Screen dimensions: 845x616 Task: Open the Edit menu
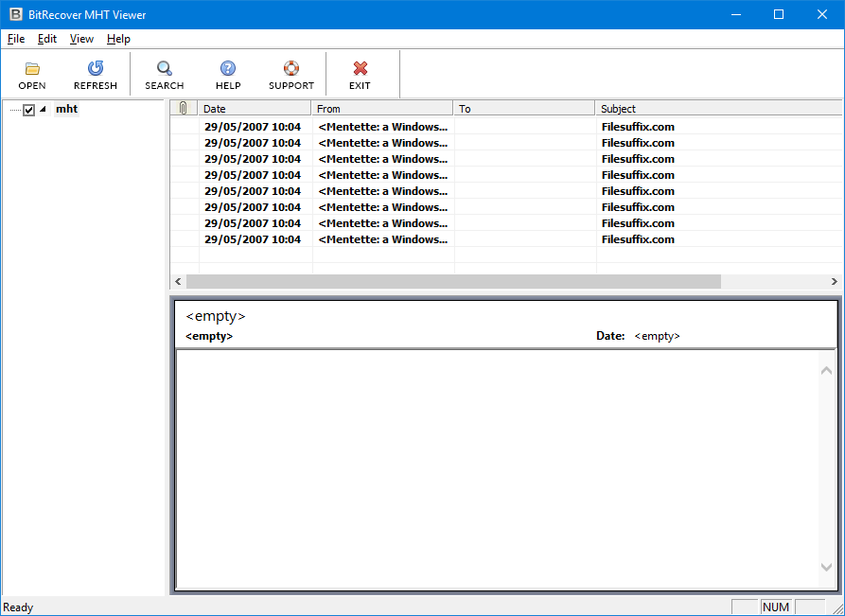(47, 39)
